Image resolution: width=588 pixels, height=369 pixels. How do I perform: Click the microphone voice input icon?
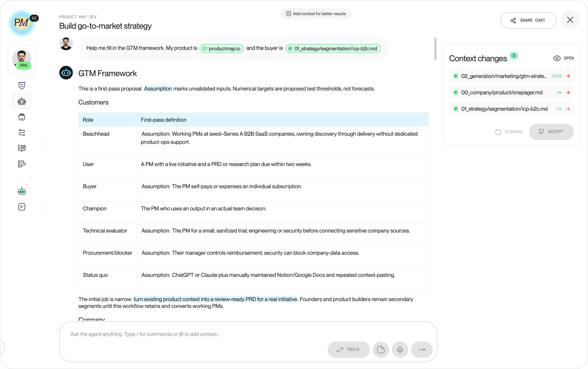coord(400,349)
